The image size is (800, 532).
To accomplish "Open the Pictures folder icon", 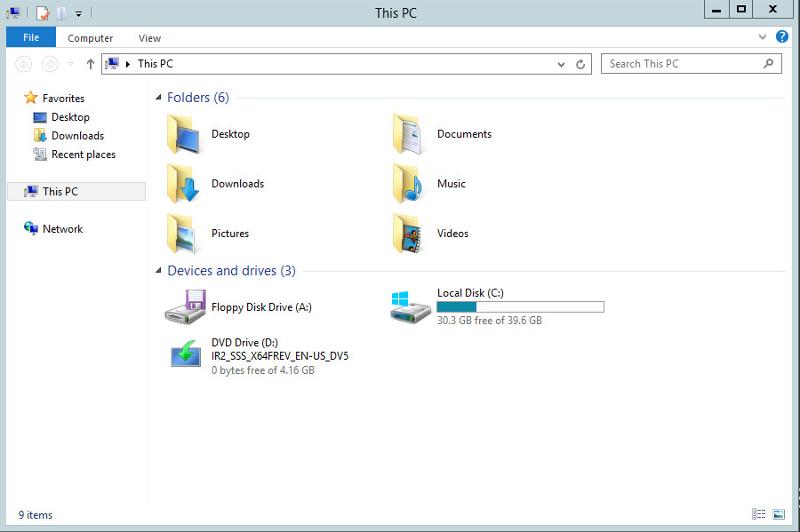I will tap(186, 234).
